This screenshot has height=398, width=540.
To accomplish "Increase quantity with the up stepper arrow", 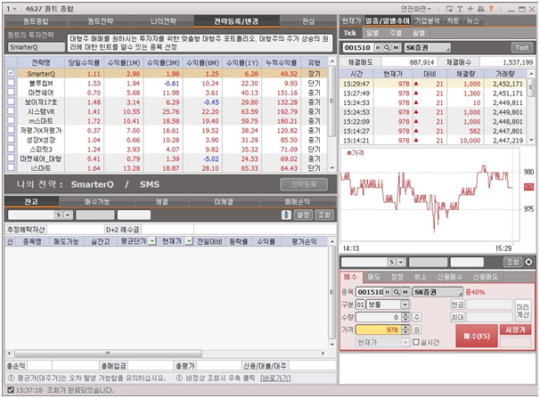I will click(x=406, y=315).
